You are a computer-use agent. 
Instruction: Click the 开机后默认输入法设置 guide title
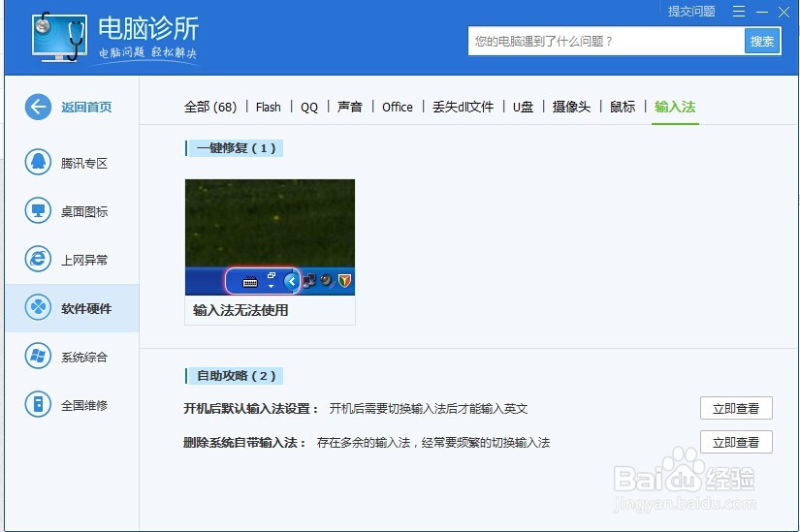click(x=251, y=409)
